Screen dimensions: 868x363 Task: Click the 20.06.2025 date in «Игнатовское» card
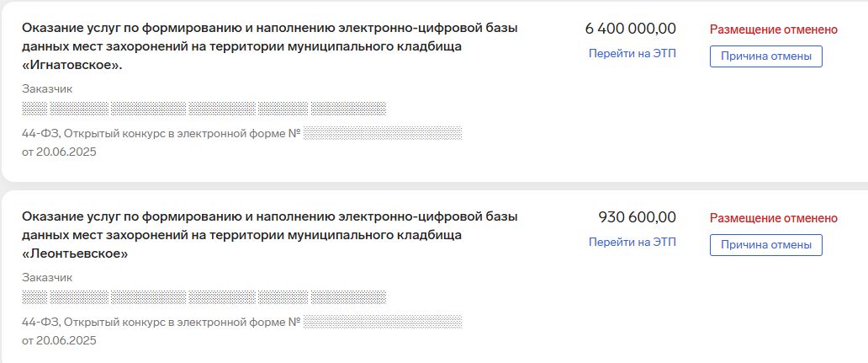click(59, 152)
